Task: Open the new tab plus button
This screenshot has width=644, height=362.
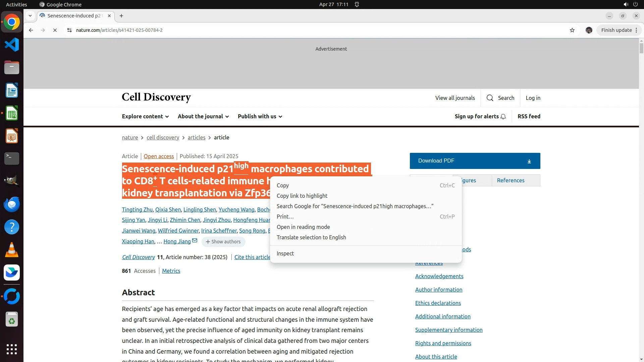Action: pos(121,16)
